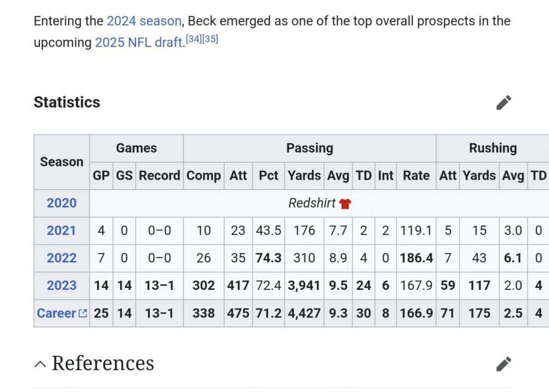Image resolution: width=549 pixels, height=392 pixels.
Task: Click the Career external link icon
Action: pos(83,313)
